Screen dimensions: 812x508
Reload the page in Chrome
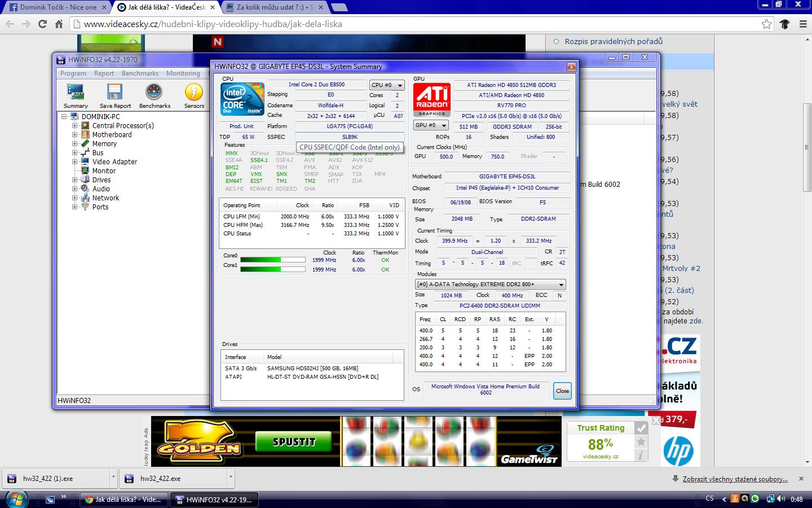coord(42,24)
